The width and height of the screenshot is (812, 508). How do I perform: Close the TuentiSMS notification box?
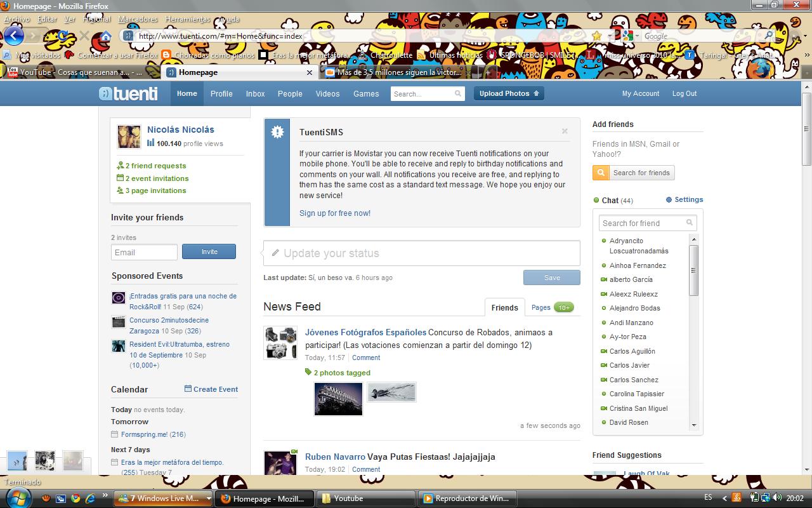click(565, 131)
